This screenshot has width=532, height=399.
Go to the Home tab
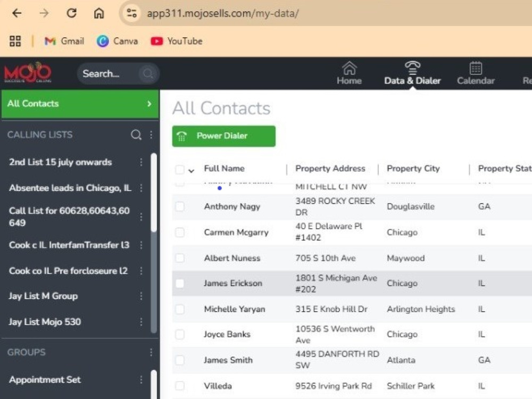click(x=349, y=73)
